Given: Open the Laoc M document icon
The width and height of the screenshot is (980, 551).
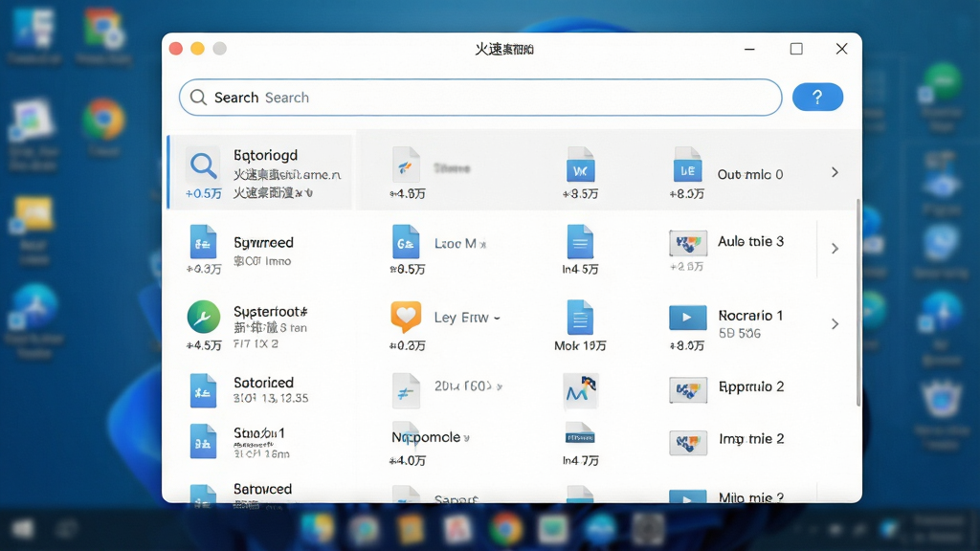Looking at the screenshot, I should [406, 242].
